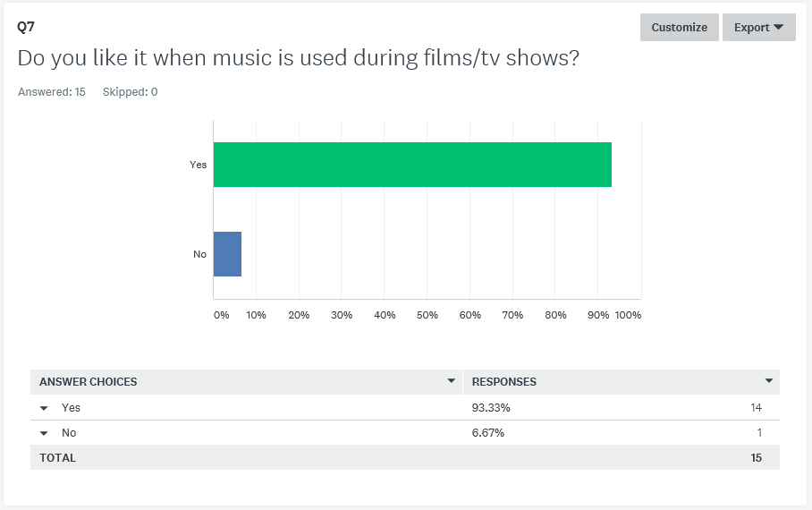
Task: Select the Yes axis label
Action: click(198, 165)
